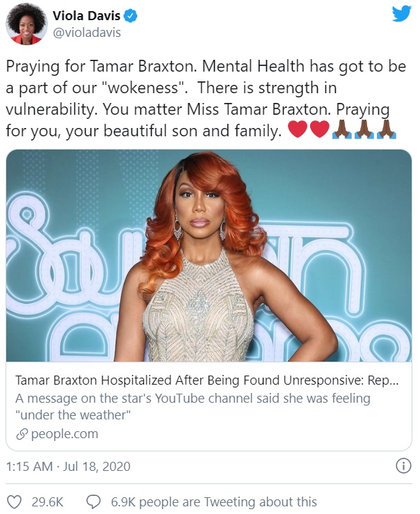Image resolution: width=420 pixels, height=514 pixels.
Task: Click the link chain icon beside people.com
Action: 22,434
